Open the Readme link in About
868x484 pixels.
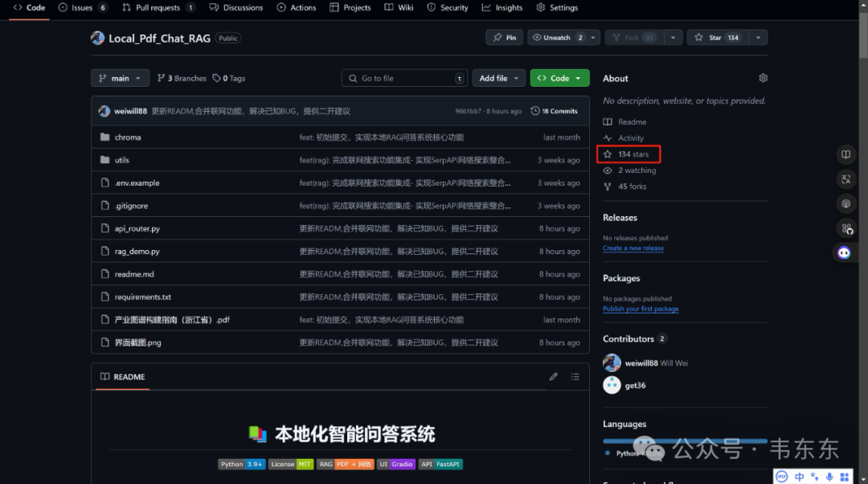click(624, 122)
